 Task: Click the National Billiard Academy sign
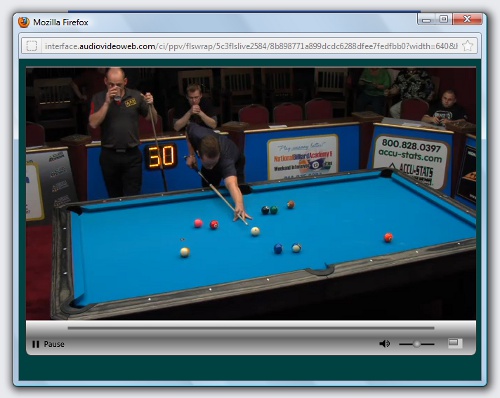pyautogui.click(x=303, y=156)
